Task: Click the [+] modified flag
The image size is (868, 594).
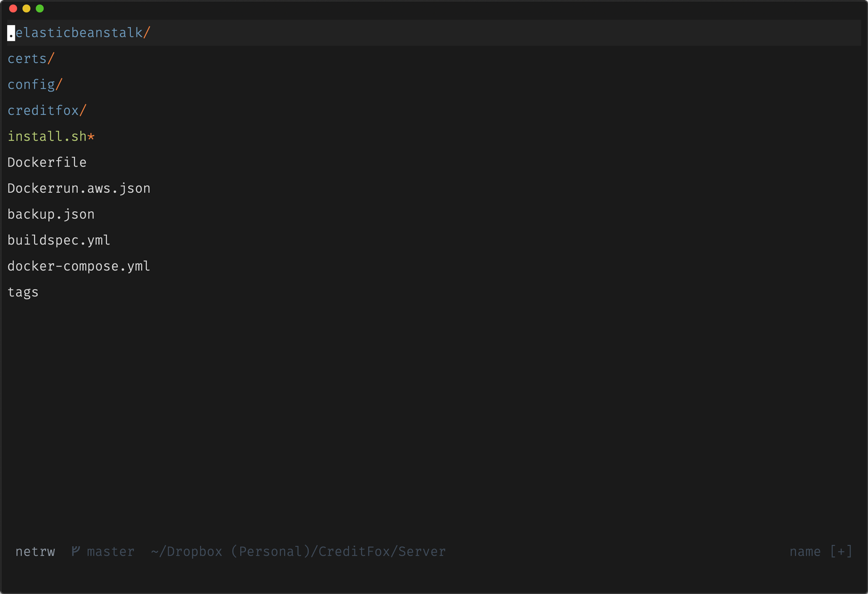Action: 841,552
